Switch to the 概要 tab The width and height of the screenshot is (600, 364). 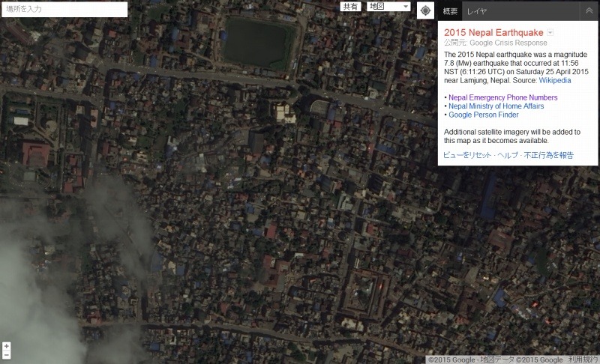coord(450,11)
